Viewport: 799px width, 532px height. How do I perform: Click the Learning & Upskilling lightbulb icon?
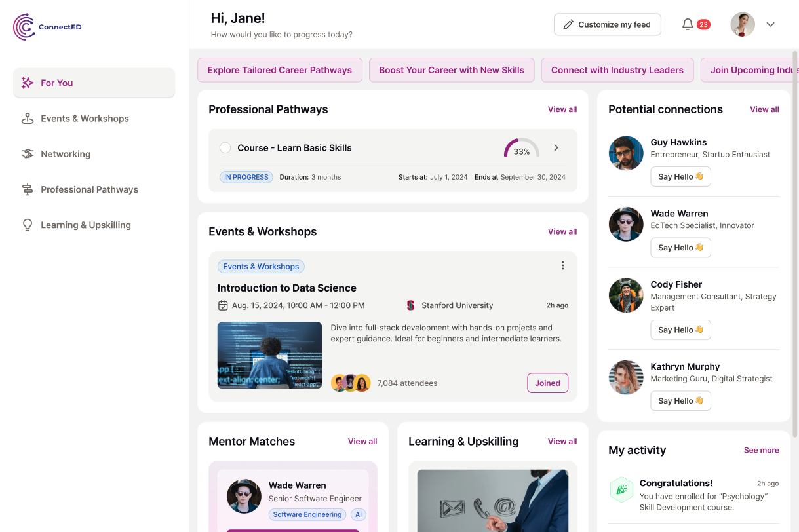point(28,225)
